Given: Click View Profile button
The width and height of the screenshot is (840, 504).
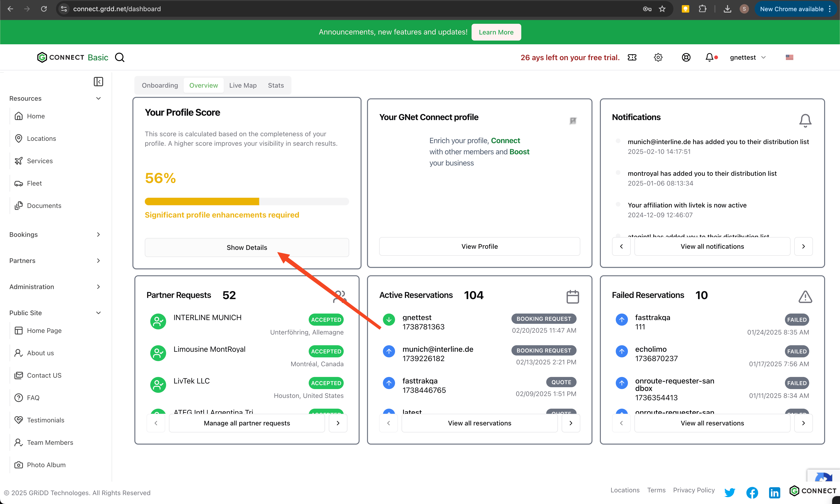Looking at the screenshot, I should coord(479,246).
